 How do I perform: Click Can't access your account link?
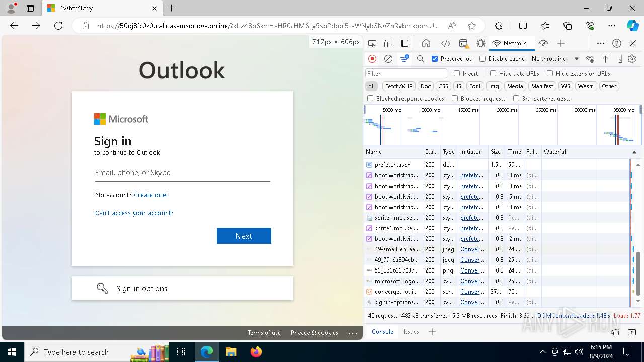(x=134, y=213)
